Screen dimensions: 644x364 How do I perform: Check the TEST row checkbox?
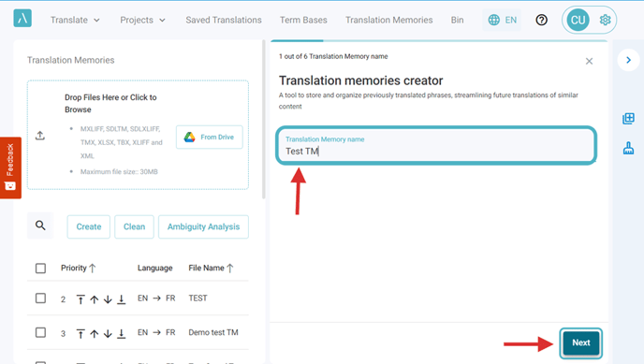pyautogui.click(x=40, y=298)
